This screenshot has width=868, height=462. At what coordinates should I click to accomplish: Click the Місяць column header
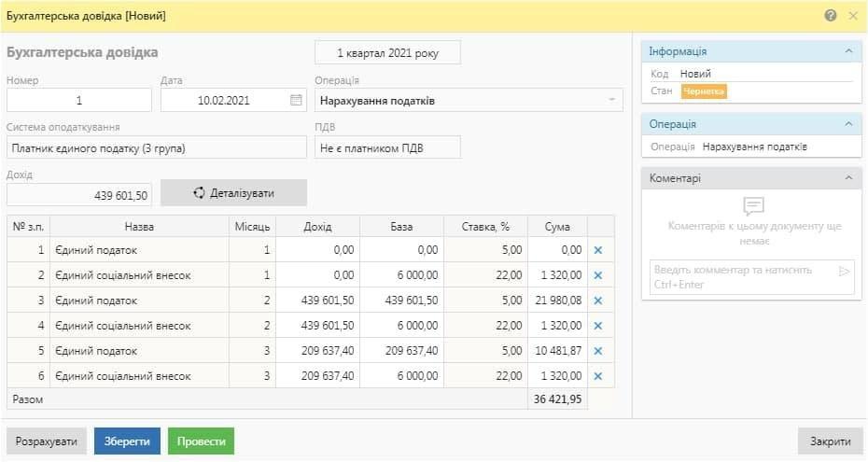(252, 226)
